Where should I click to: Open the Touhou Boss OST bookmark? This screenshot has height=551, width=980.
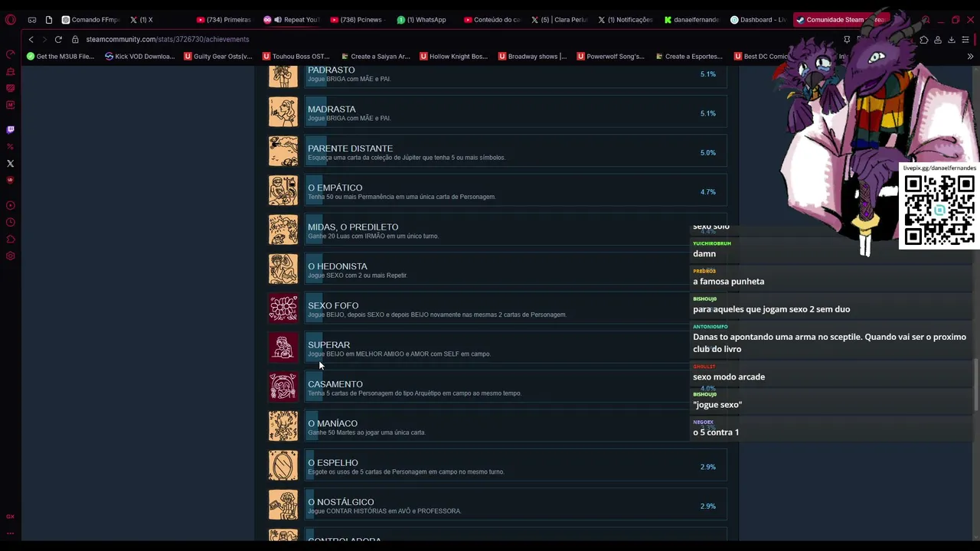(x=296, y=56)
